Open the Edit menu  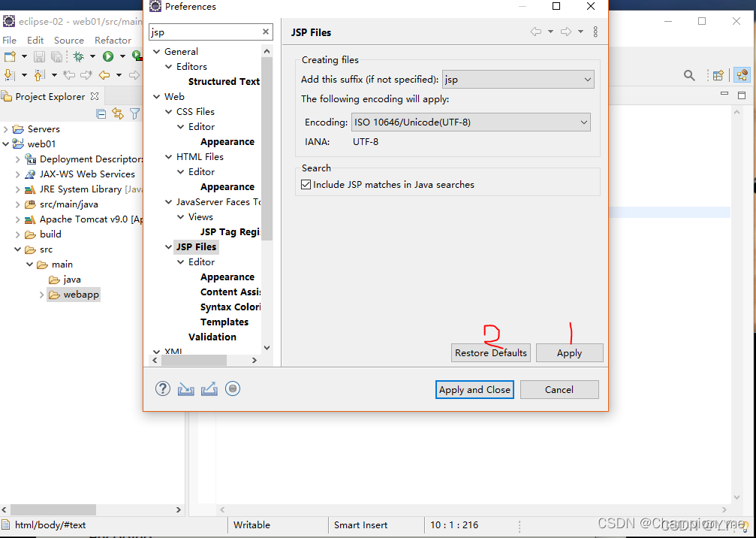pyautogui.click(x=35, y=40)
